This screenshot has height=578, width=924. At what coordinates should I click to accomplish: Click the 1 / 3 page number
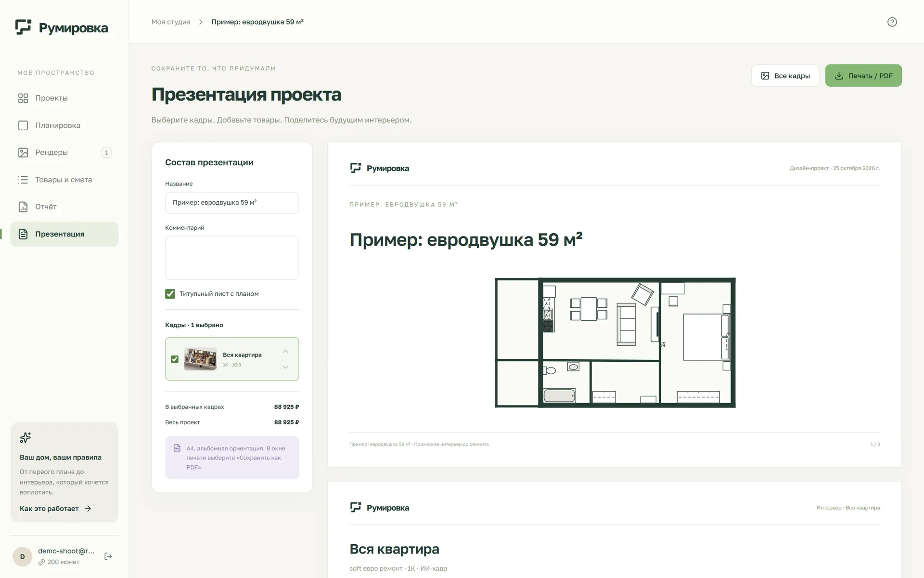click(x=875, y=445)
